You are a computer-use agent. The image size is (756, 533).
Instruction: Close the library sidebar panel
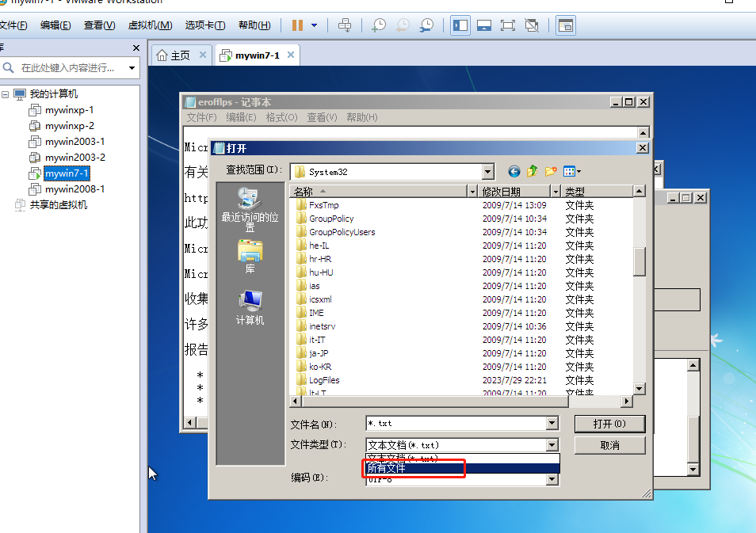point(136,48)
